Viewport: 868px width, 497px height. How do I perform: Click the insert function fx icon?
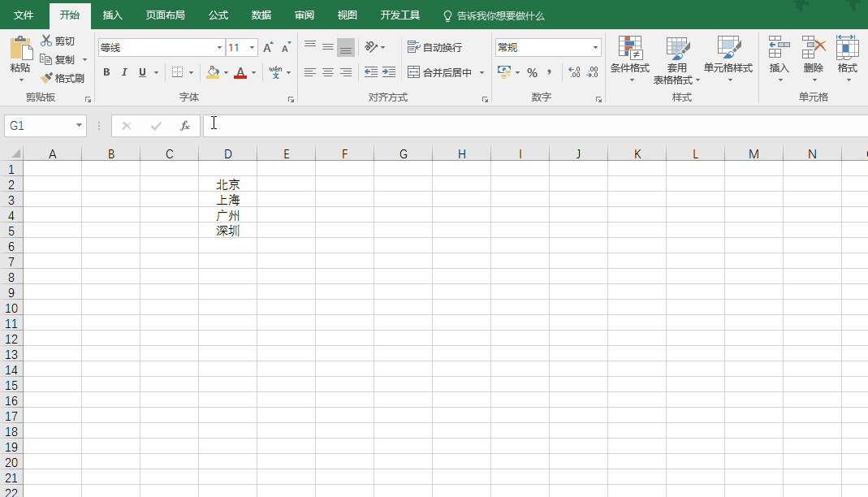point(185,126)
